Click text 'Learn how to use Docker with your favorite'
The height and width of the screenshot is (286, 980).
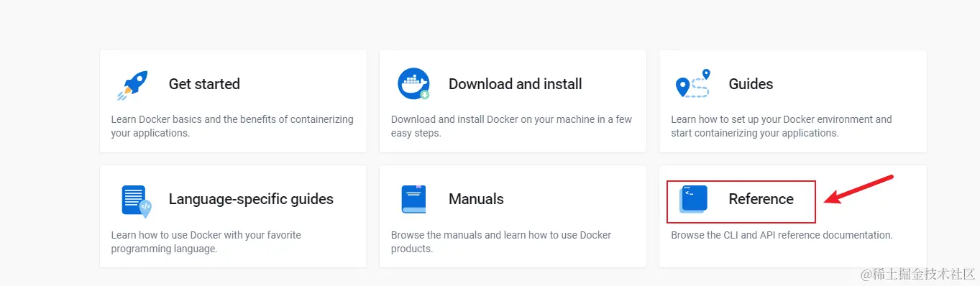coord(206,235)
